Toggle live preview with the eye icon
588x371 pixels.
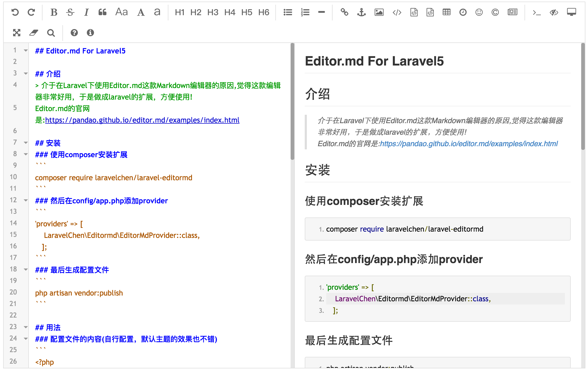pos(554,12)
